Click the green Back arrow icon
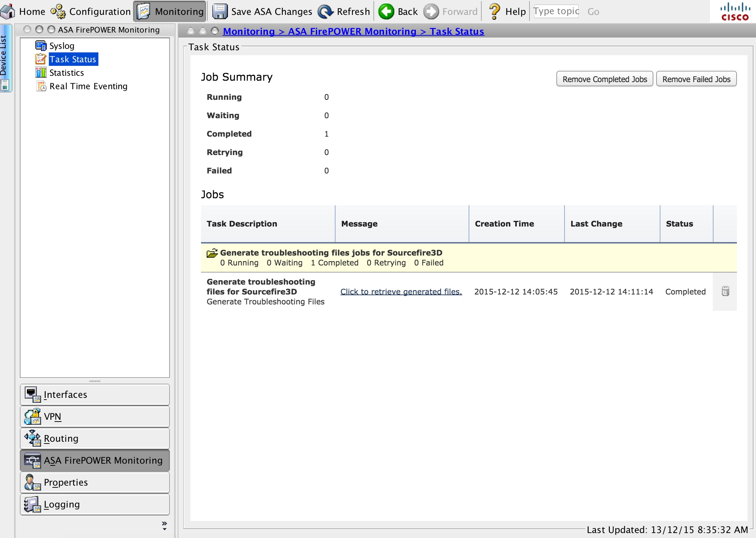The image size is (756, 538). 386,12
